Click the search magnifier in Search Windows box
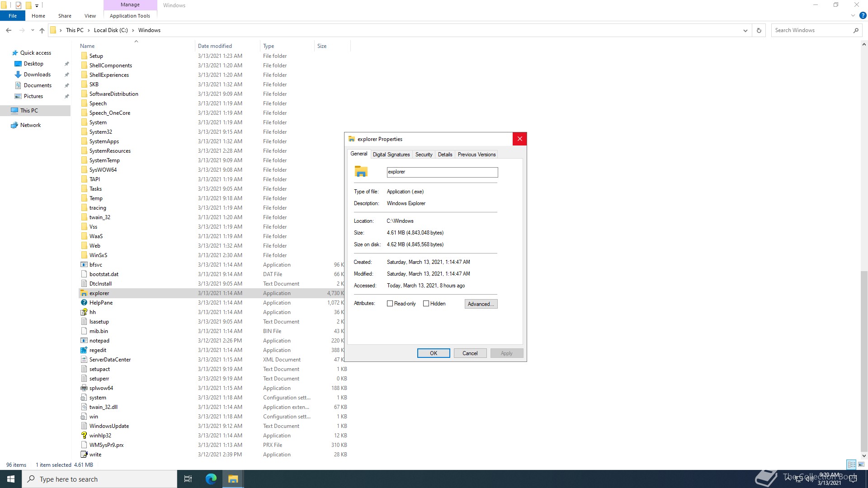Screen dimensions: 868x488 [856, 30]
